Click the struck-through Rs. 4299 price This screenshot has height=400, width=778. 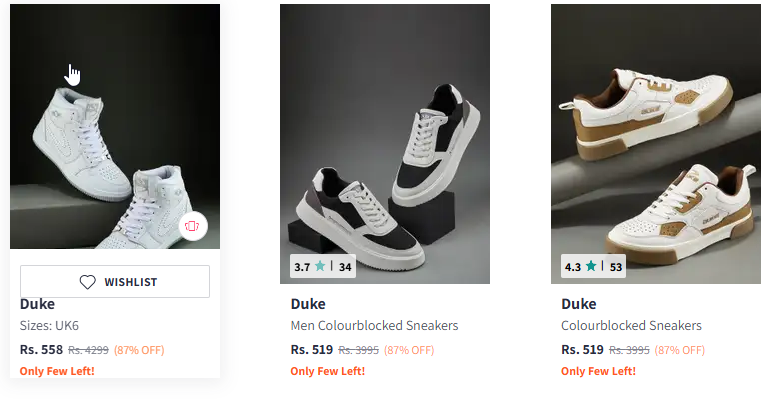(88, 350)
